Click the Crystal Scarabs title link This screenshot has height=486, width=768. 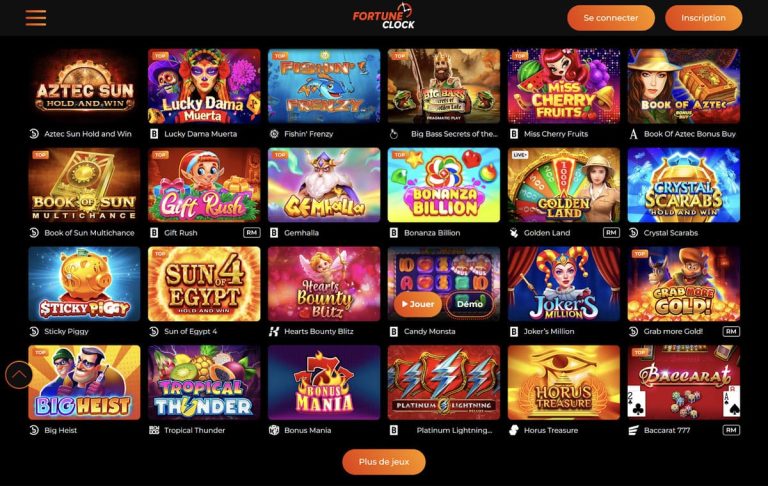click(671, 233)
